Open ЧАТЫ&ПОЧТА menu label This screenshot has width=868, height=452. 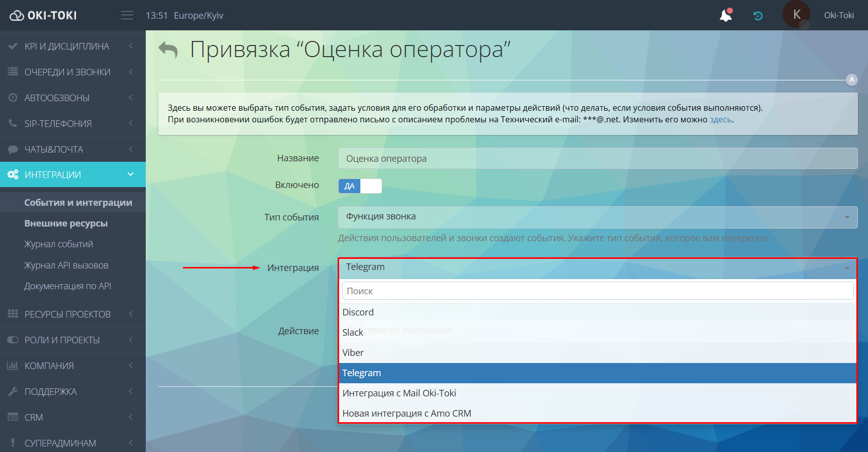(54, 150)
